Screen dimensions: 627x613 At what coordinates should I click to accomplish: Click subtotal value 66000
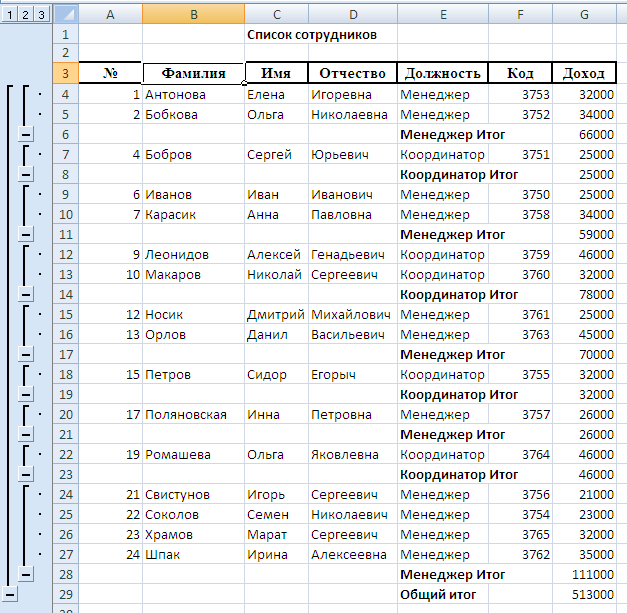tap(584, 135)
